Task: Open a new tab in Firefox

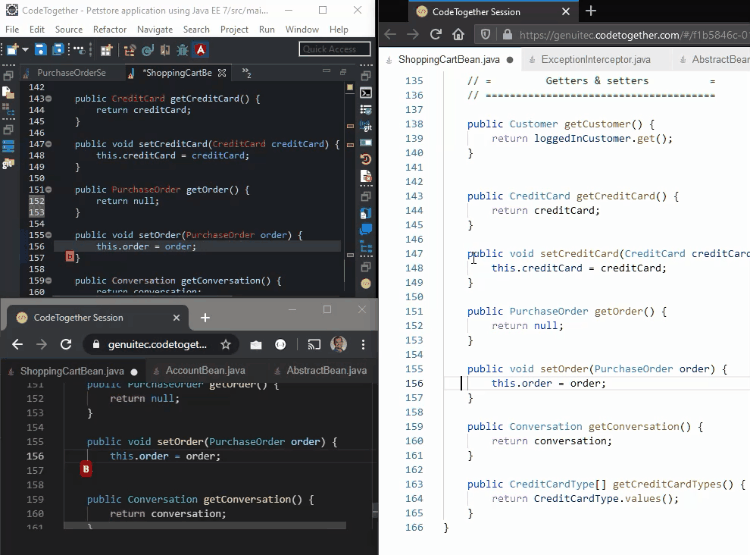Action: click(590, 11)
